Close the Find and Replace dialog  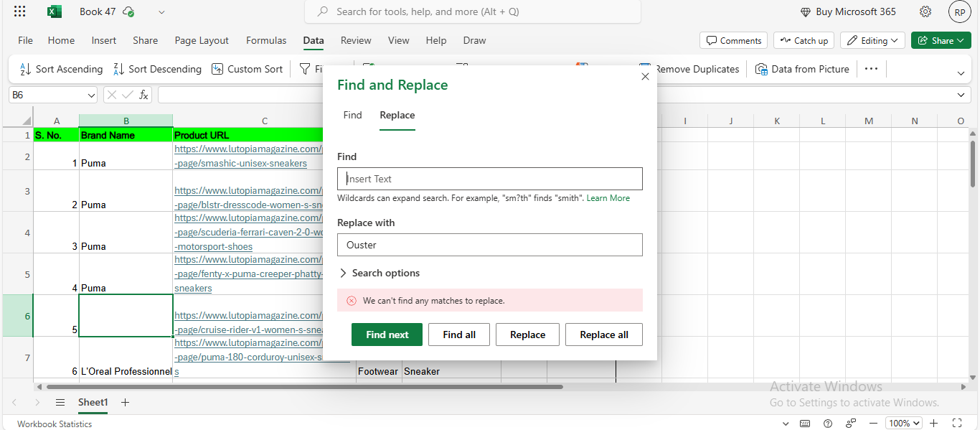tap(645, 76)
